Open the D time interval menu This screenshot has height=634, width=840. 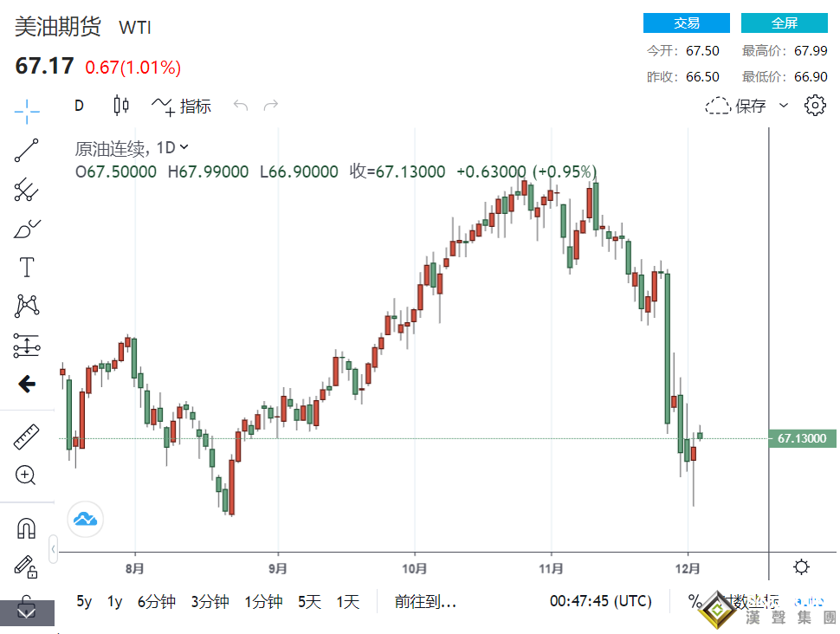tap(79, 106)
